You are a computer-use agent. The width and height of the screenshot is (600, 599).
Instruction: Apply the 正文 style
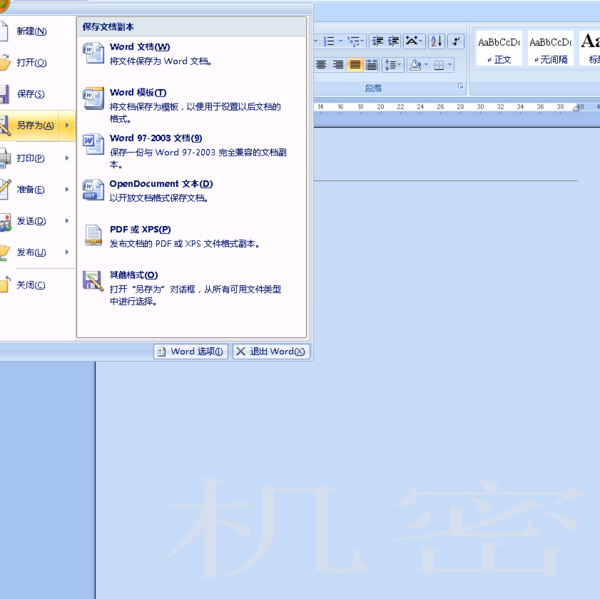[x=499, y=49]
